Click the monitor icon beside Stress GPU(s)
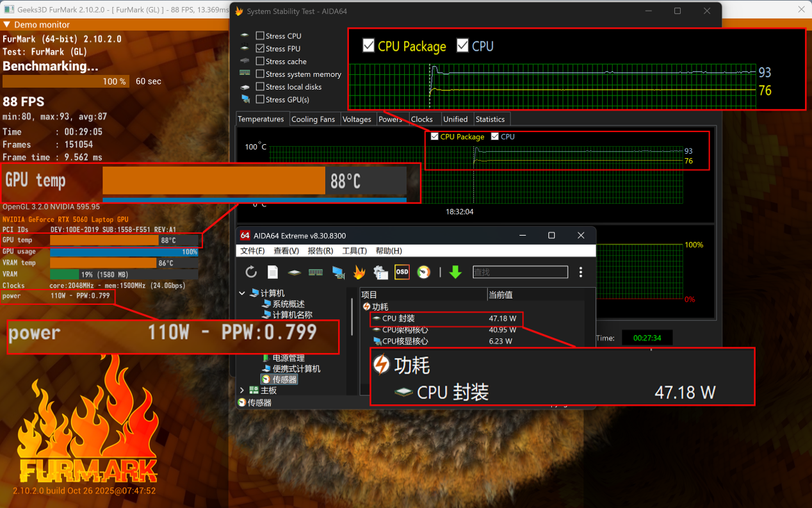The image size is (812, 508). (x=245, y=99)
